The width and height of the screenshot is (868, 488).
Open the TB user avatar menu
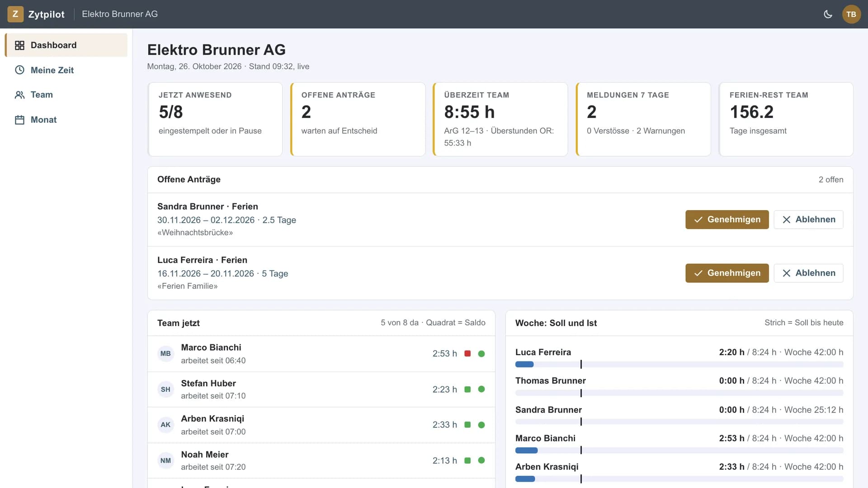(851, 14)
